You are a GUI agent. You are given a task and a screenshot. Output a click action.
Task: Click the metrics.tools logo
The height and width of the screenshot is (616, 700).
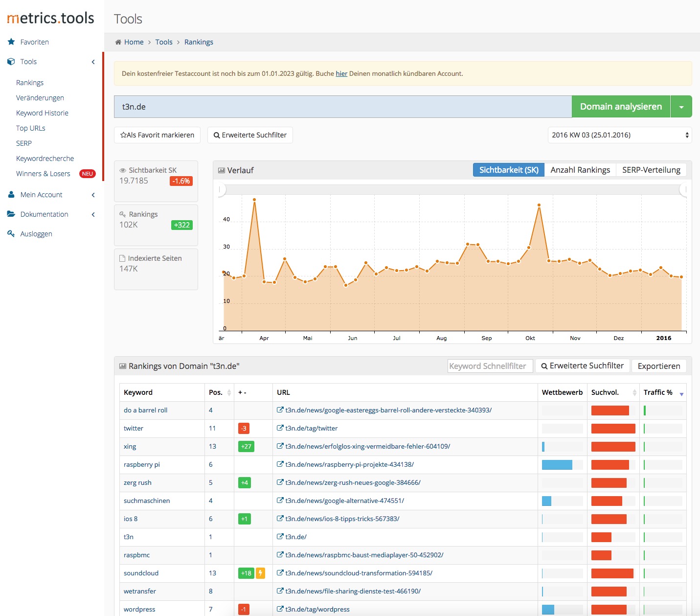50,18
